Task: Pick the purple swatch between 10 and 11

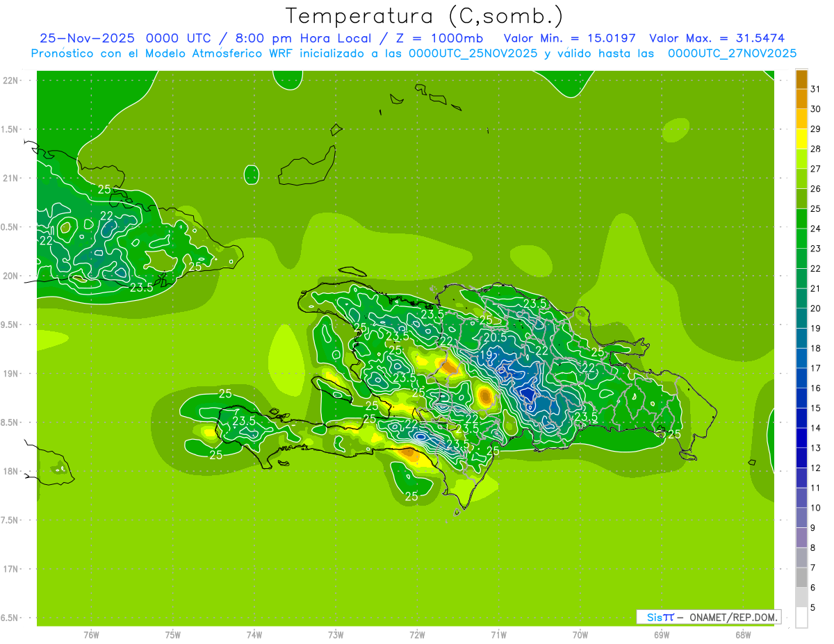Action: click(x=801, y=498)
